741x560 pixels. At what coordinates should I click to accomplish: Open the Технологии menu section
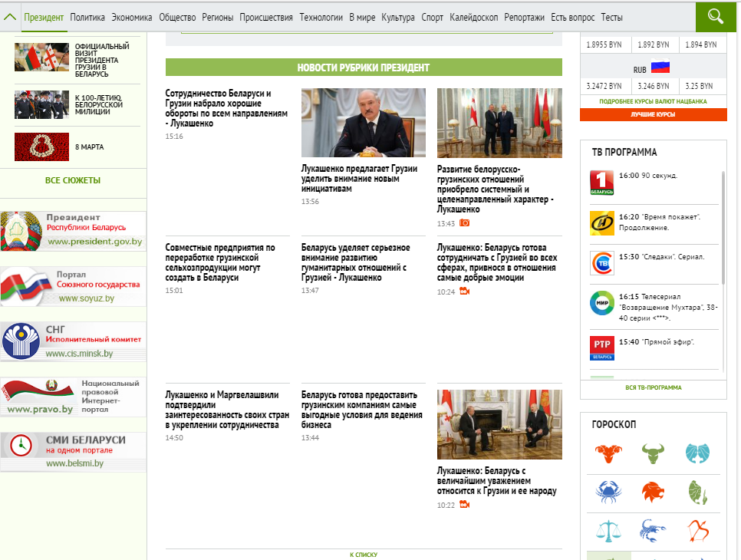pyautogui.click(x=321, y=17)
